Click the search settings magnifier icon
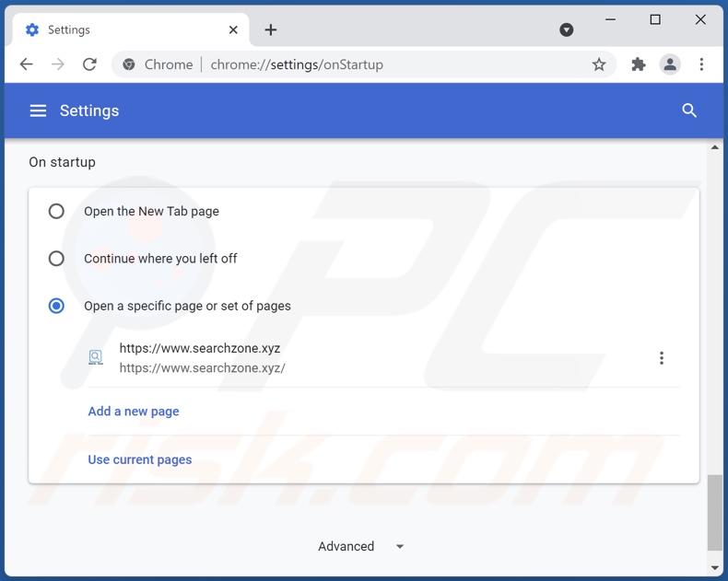 pyautogui.click(x=689, y=110)
